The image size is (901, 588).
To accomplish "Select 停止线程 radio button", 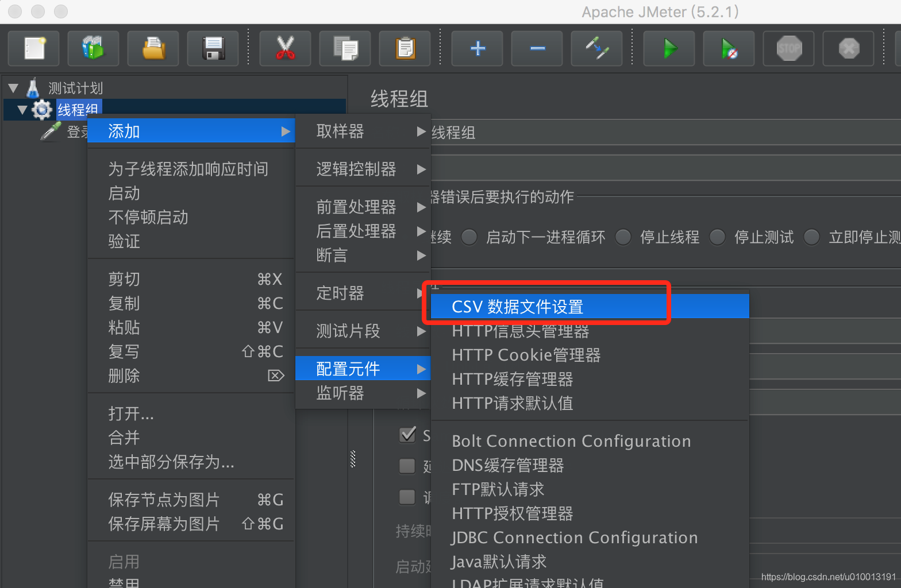I will click(x=623, y=237).
